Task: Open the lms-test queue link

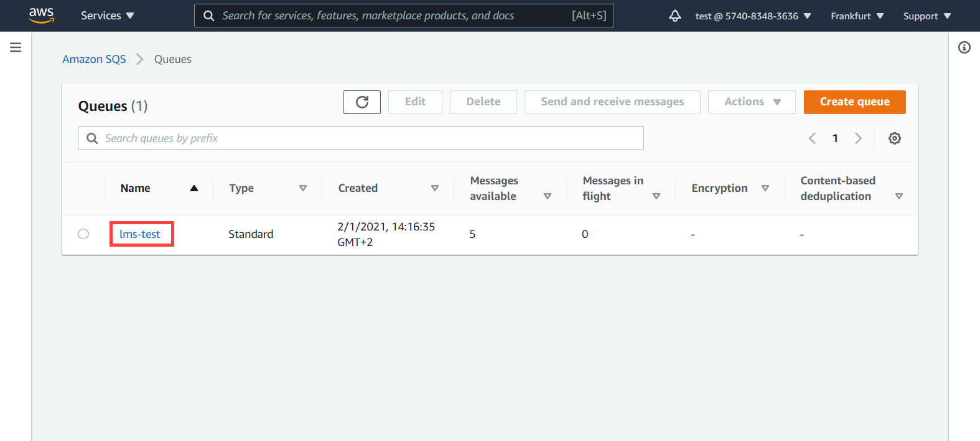Action: click(140, 234)
